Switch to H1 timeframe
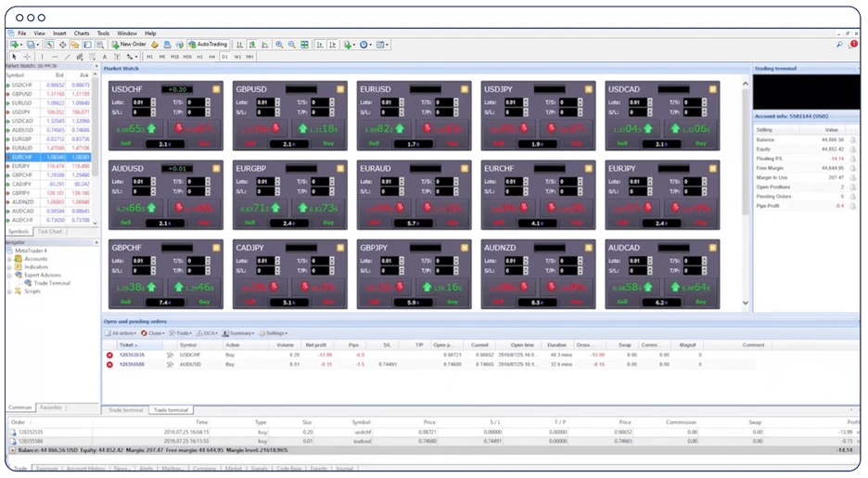 click(x=199, y=57)
